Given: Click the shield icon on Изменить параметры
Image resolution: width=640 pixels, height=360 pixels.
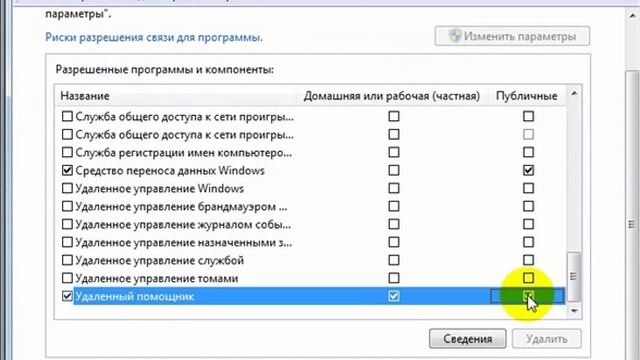Looking at the screenshot, I should click(x=455, y=36).
